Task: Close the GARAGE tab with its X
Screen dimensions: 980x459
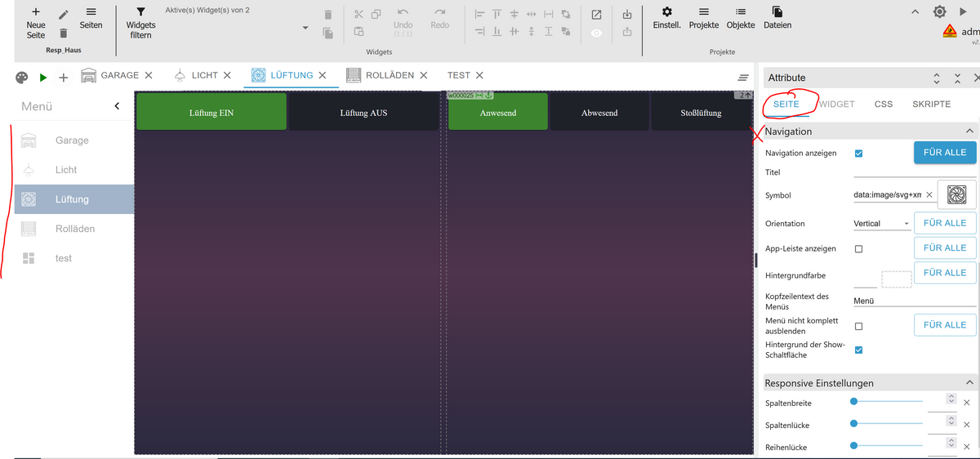Action: (149, 75)
